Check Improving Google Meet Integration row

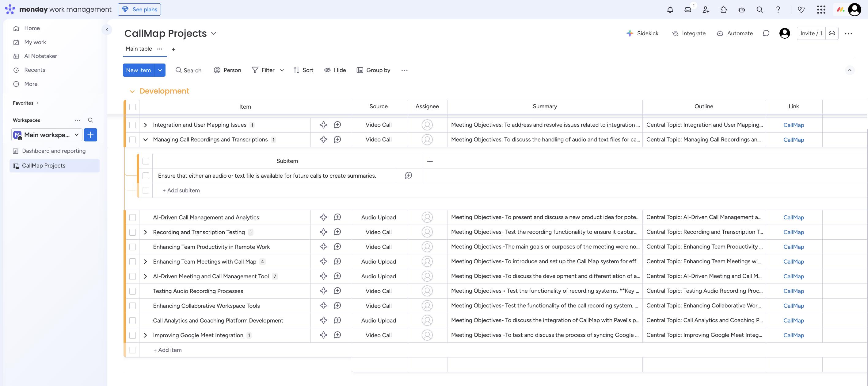tap(132, 335)
